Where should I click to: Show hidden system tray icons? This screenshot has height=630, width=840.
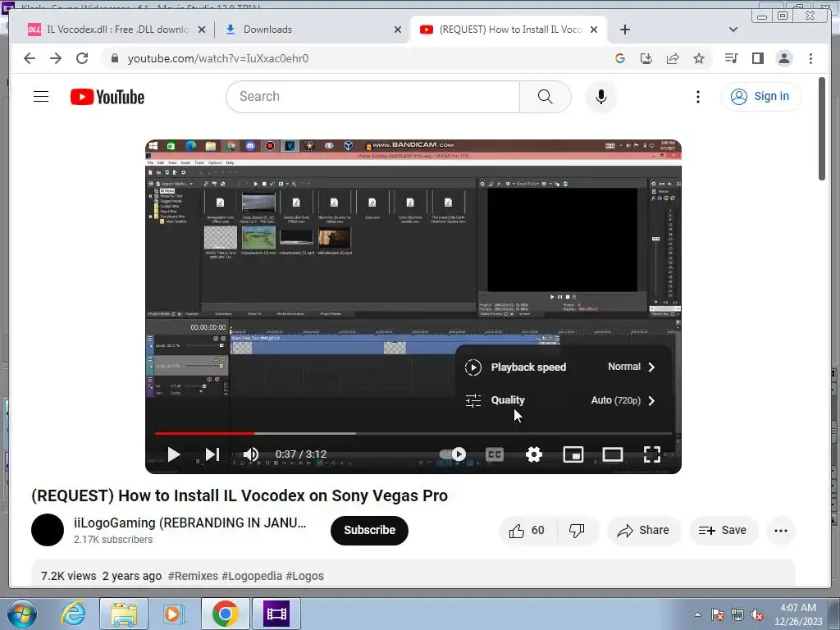(697, 614)
